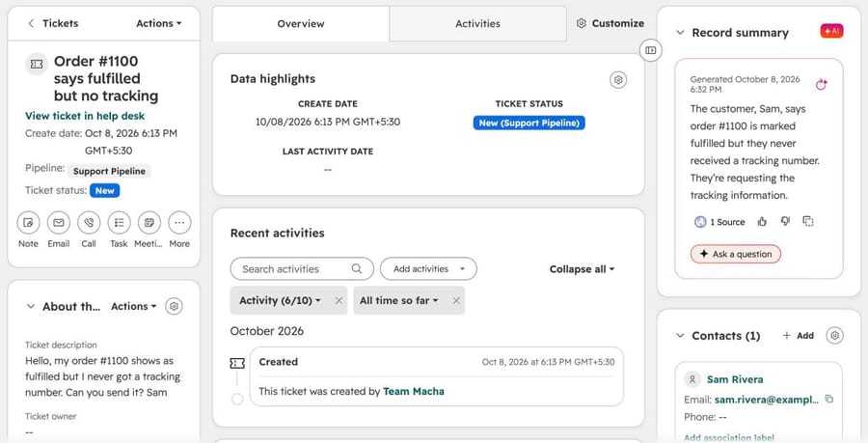Open 1 Source reference

tap(719, 222)
